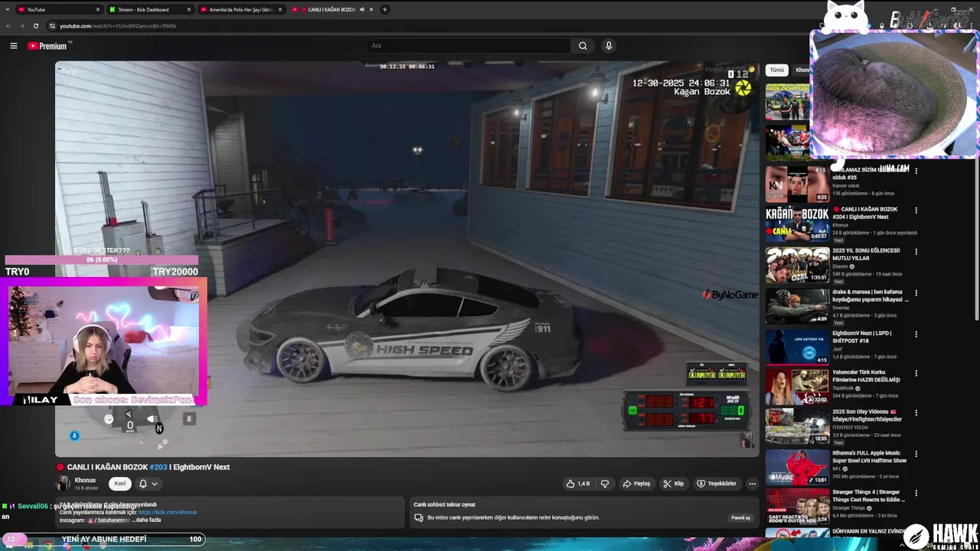Open Khonus channel avatar
The image size is (980, 551).
coord(64,483)
